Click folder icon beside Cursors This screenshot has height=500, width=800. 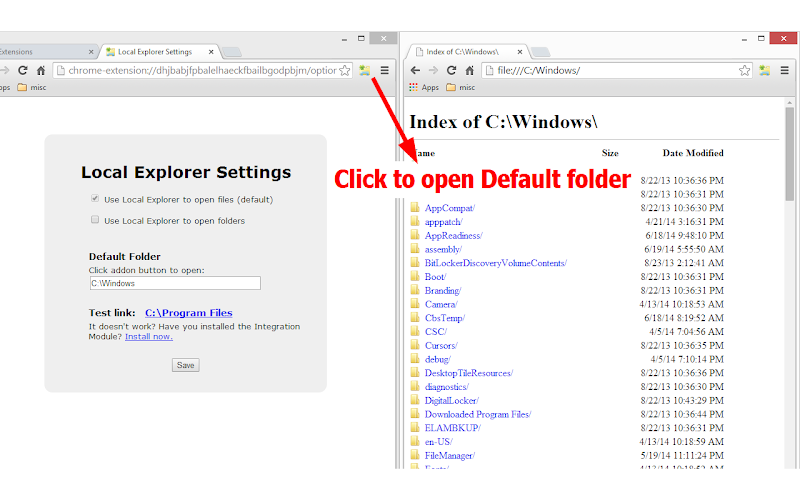415,345
